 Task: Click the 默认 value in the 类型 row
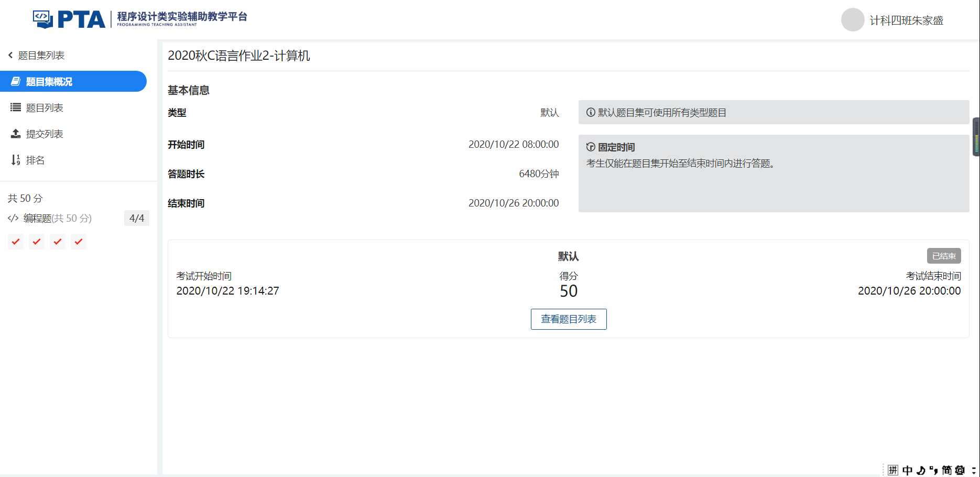tap(550, 113)
